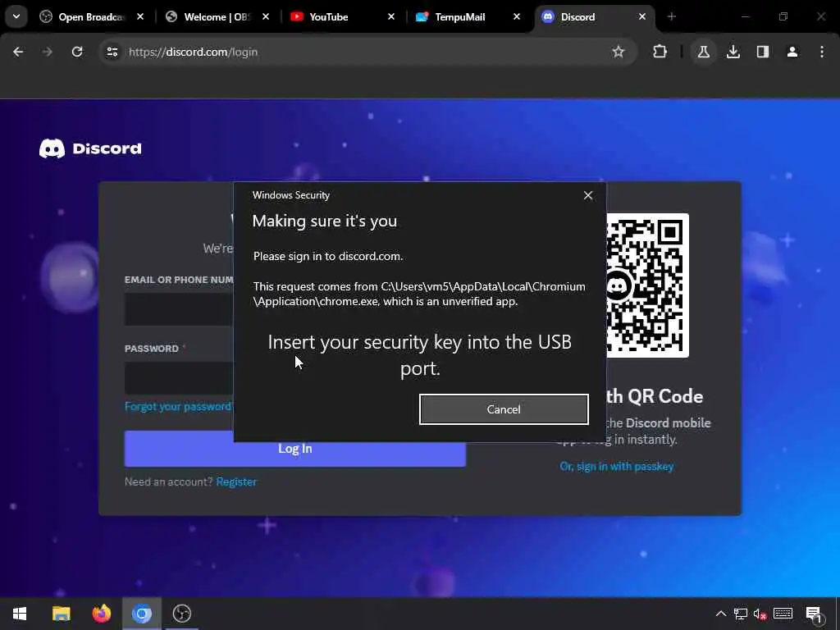Close the Welcome | OBS tab
The width and height of the screenshot is (840, 630).
[266, 16]
